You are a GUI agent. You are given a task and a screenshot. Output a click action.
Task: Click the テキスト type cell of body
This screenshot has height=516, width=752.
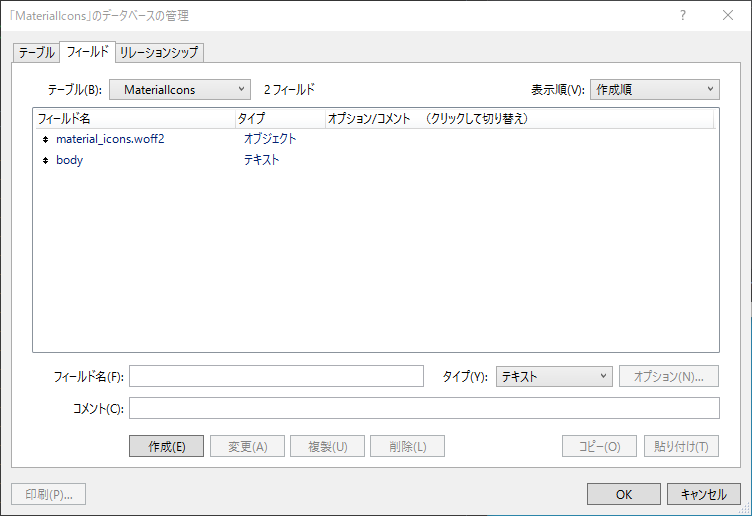pos(261,160)
